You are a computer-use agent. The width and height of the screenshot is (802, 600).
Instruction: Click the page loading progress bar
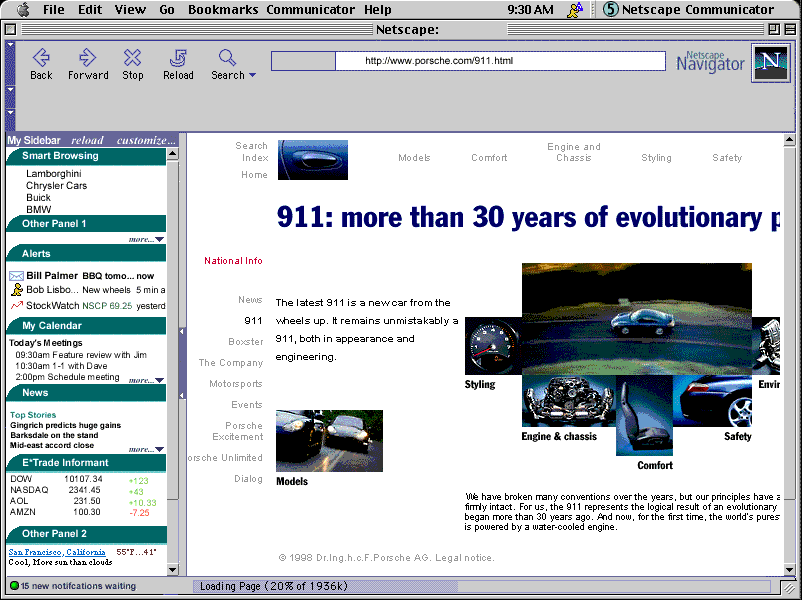(481, 586)
